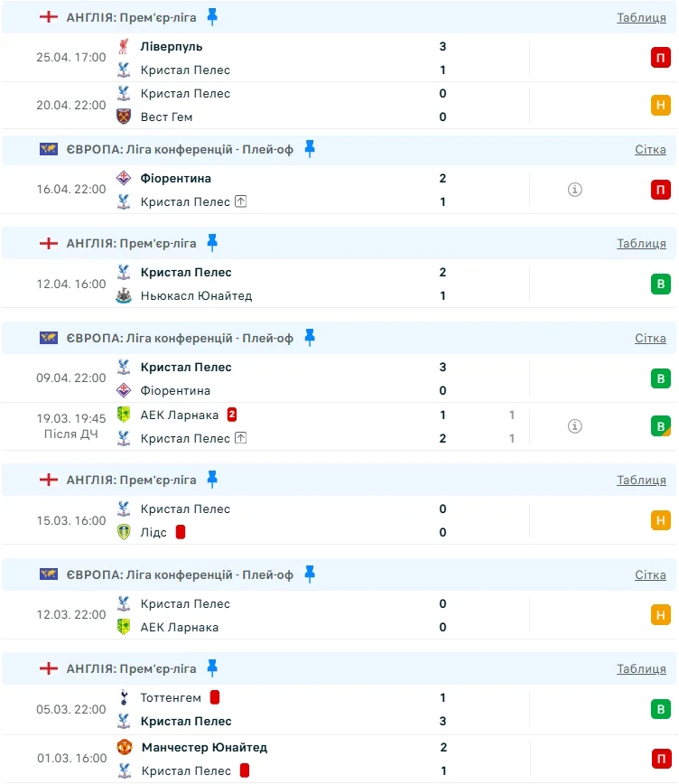Click the Leeds team logo
Viewport: 679px width, 784px height.
[124, 532]
